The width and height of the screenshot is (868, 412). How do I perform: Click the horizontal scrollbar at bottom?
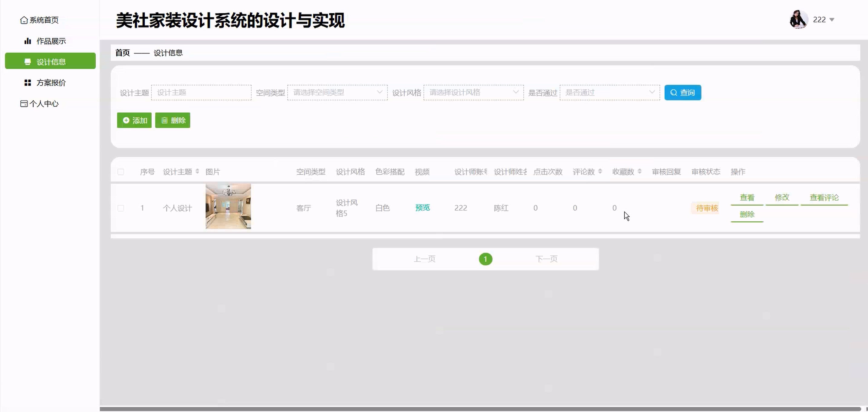point(480,409)
